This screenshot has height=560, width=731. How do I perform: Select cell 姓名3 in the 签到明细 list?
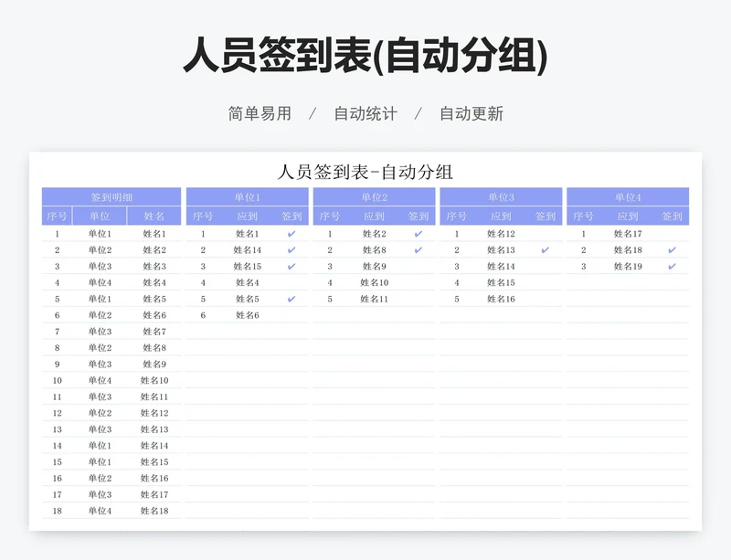154,266
